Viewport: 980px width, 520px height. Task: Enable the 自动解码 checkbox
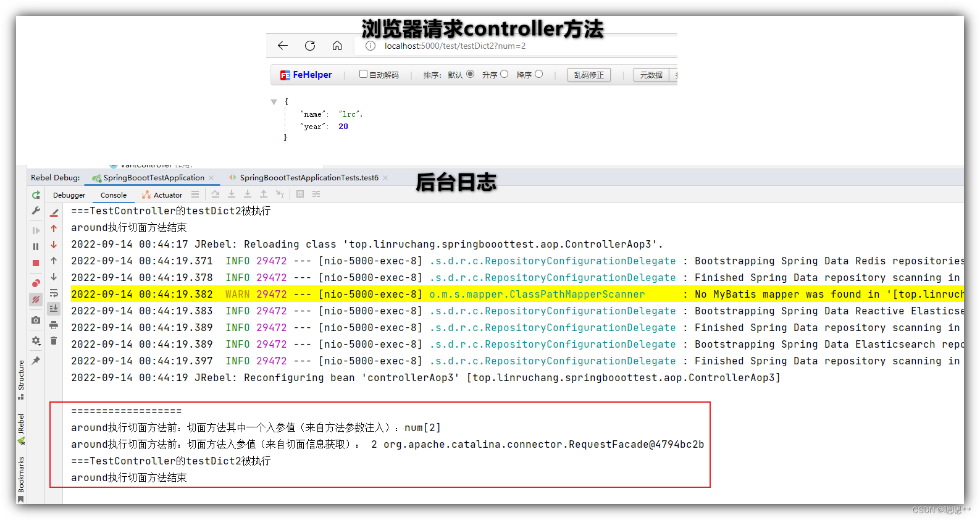[x=363, y=74]
